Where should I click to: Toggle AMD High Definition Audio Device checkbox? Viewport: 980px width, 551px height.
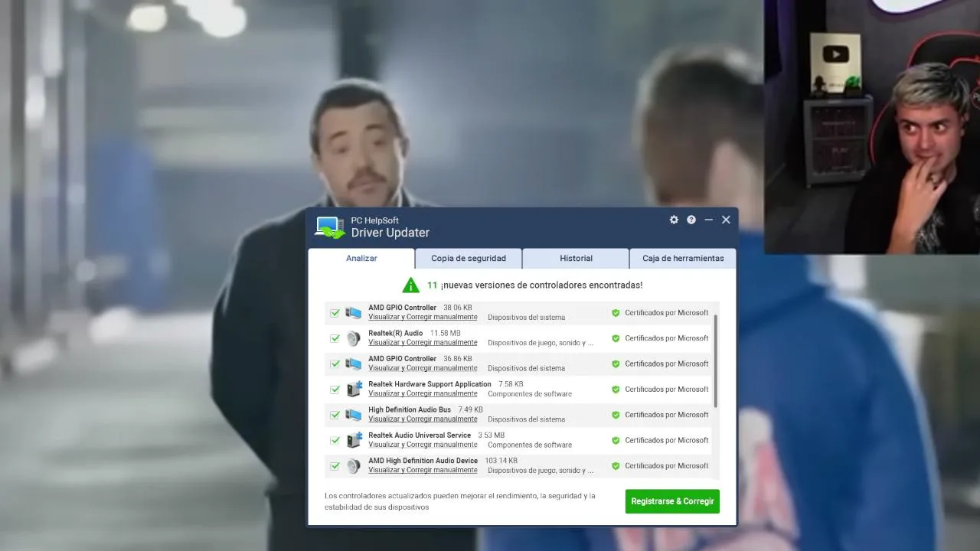(335, 465)
